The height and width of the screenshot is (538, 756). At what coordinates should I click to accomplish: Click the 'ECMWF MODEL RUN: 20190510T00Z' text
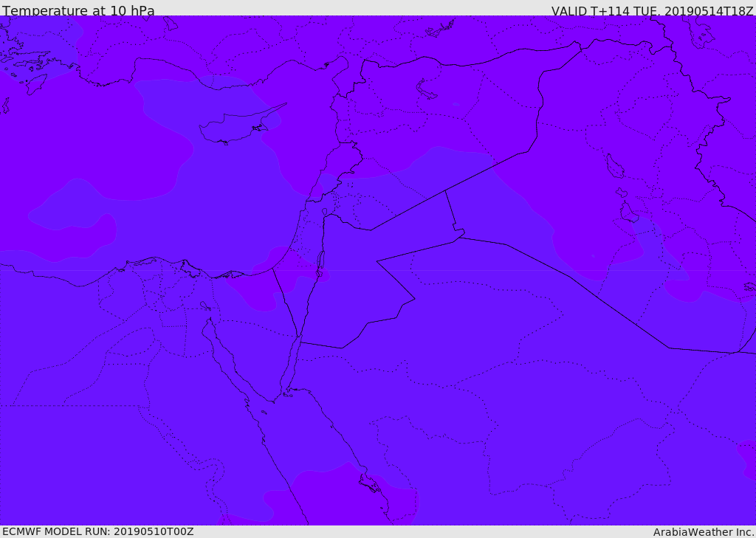coord(98,531)
